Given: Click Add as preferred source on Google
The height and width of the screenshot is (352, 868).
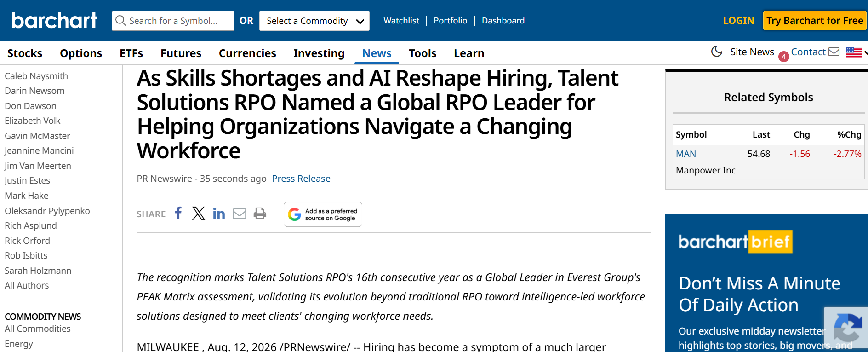Looking at the screenshot, I should pyautogui.click(x=323, y=214).
